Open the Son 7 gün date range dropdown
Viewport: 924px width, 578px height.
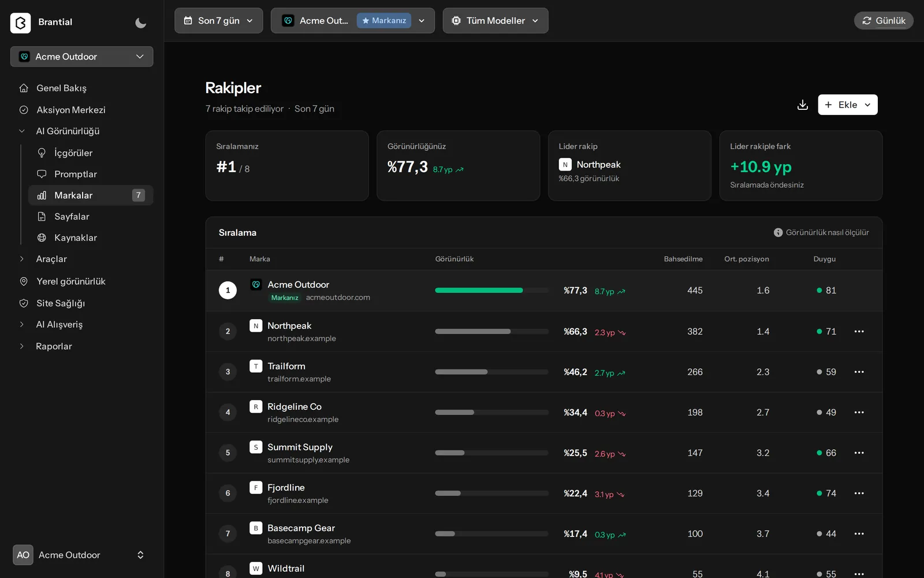point(218,20)
